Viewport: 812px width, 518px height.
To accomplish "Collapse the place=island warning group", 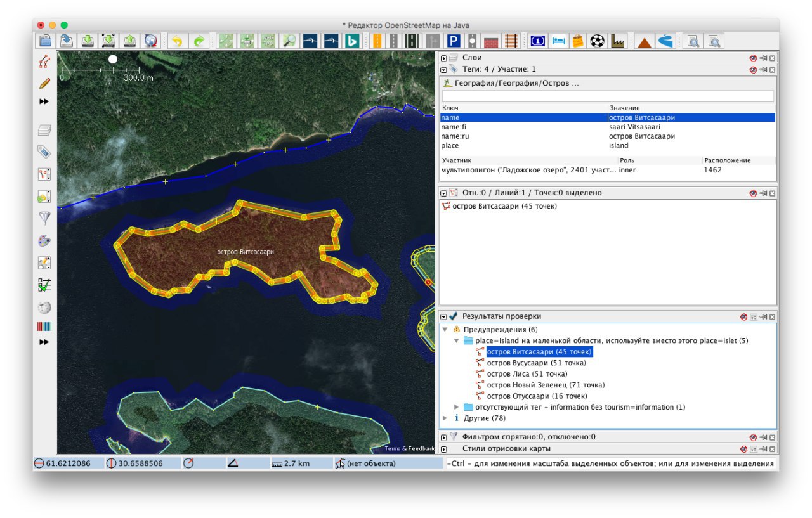I will [457, 340].
